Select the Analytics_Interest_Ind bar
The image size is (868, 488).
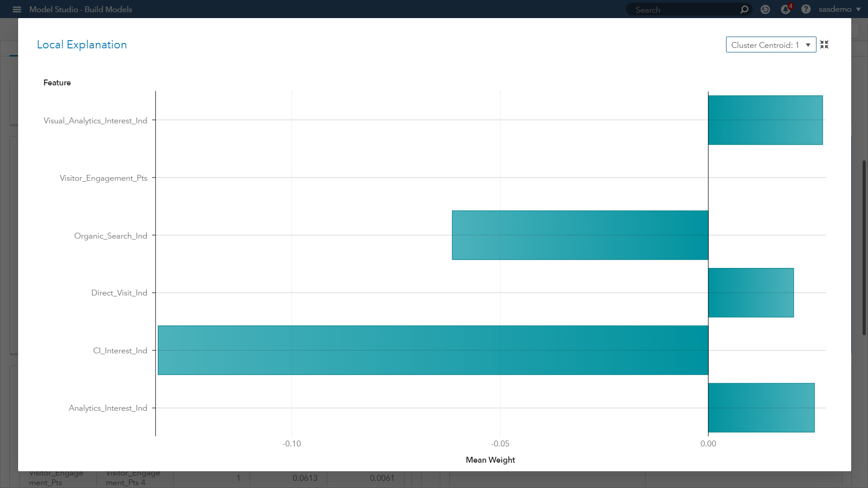(x=761, y=408)
